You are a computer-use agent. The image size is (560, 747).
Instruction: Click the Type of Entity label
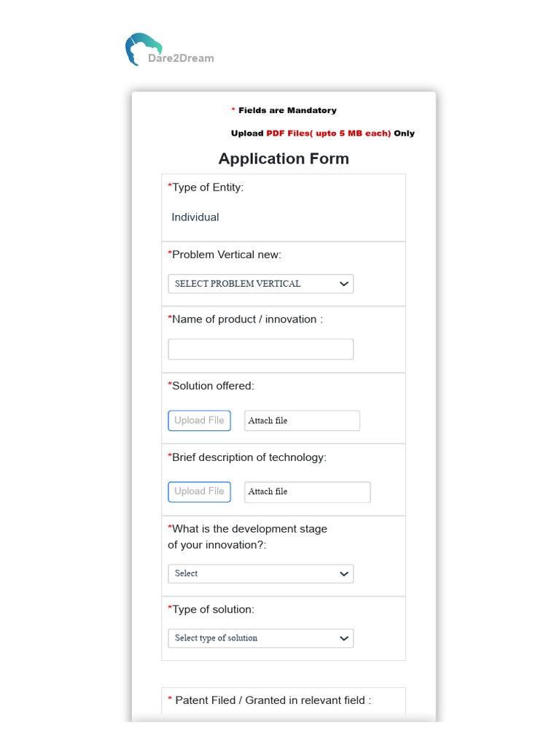(208, 187)
